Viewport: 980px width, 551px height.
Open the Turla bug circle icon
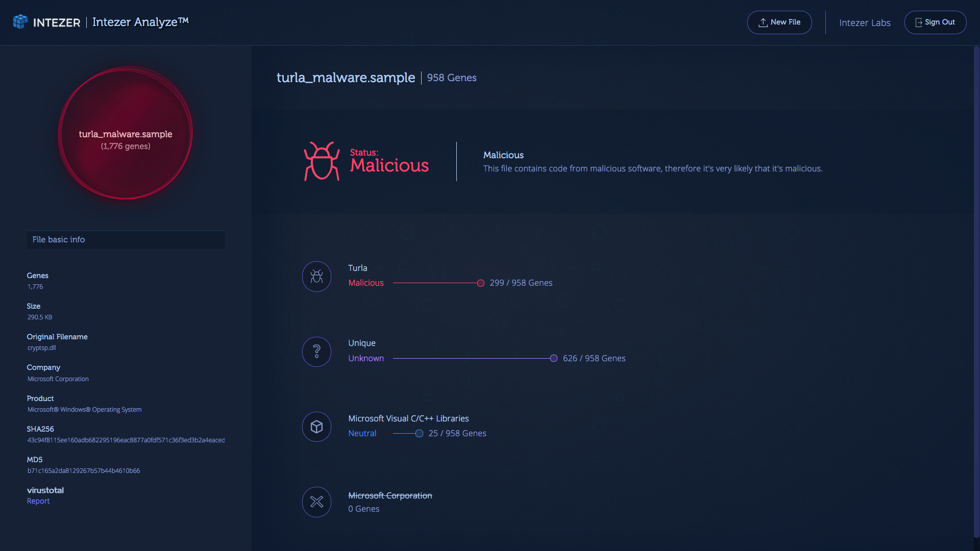[x=316, y=277]
